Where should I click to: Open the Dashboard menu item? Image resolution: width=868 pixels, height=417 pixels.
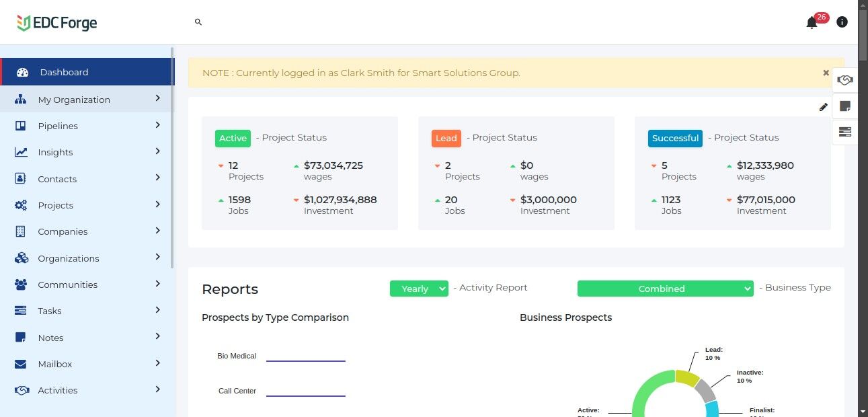(x=87, y=72)
